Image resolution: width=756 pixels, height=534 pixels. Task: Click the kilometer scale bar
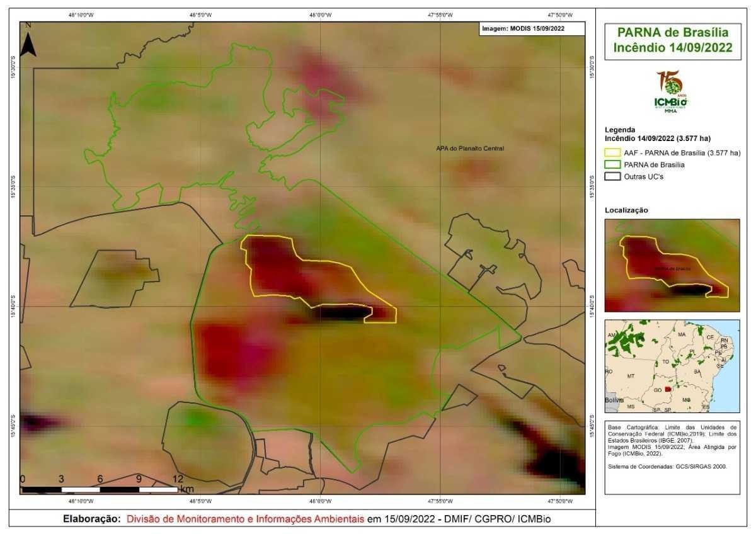pyautogui.click(x=101, y=489)
